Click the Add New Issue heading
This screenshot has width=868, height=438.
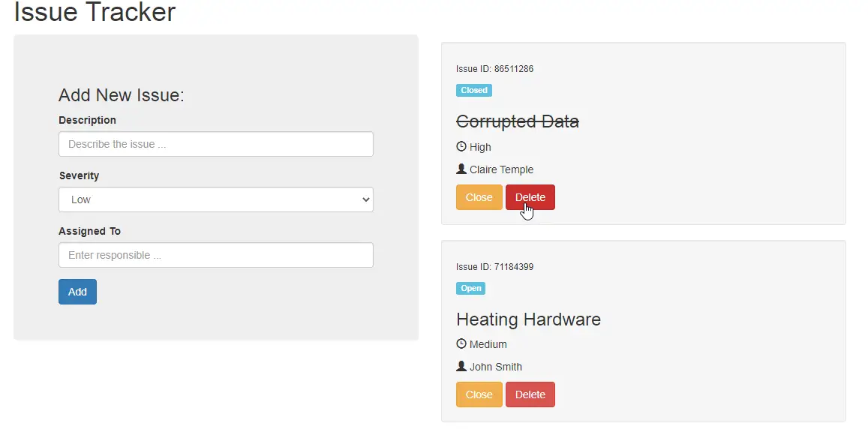[122, 95]
